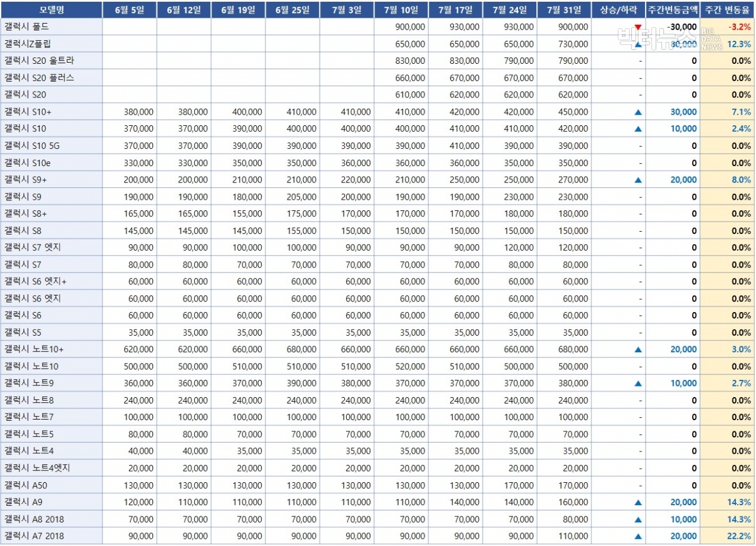Select the 모델명 column header
This screenshot has width=756, height=546.
(x=51, y=9)
